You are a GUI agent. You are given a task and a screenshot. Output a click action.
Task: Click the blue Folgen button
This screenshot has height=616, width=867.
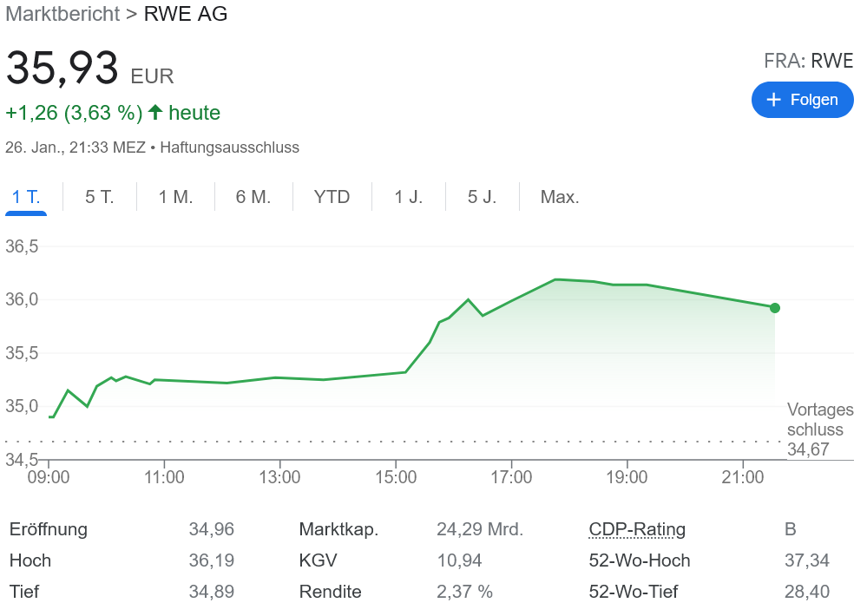802,100
